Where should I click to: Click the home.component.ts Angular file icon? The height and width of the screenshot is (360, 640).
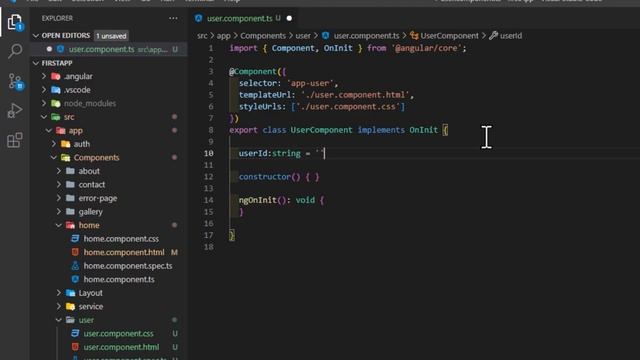tap(75, 279)
